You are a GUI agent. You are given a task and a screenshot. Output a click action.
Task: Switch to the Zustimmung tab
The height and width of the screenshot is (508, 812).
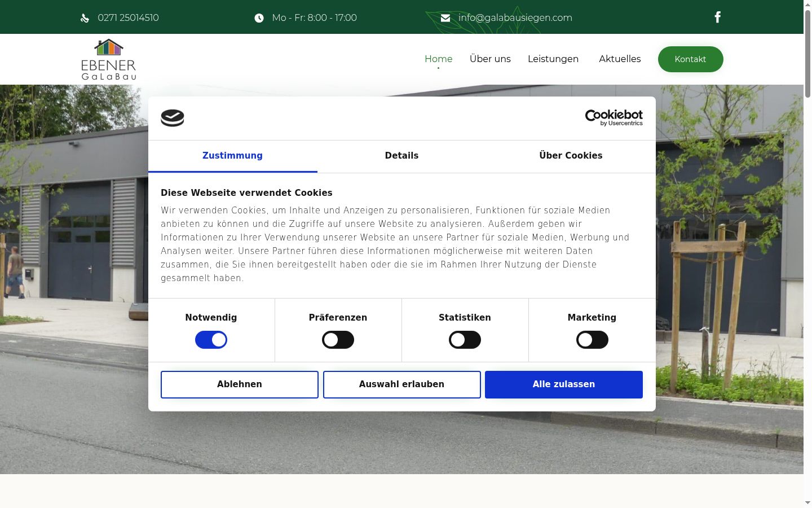[x=232, y=156]
